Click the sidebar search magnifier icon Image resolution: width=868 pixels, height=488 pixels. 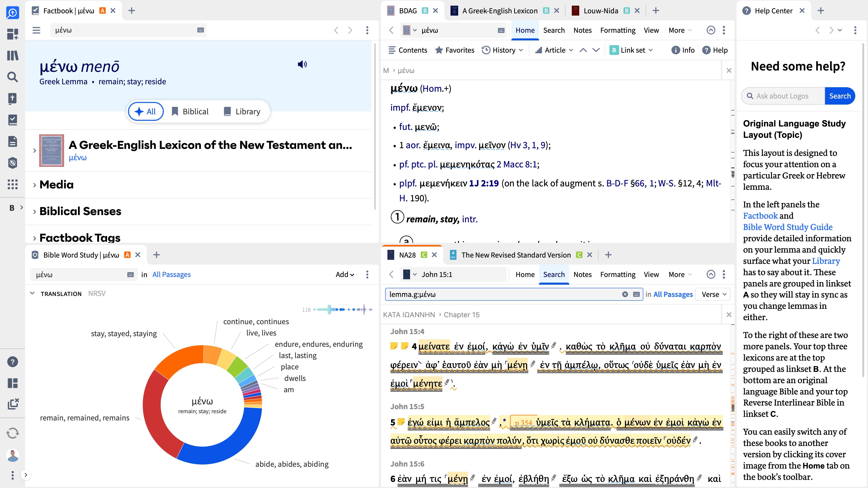click(12, 77)
